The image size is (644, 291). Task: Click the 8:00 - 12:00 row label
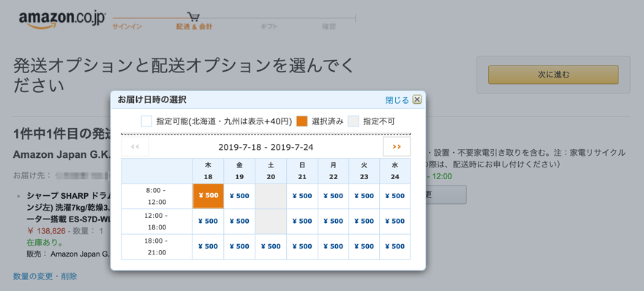(157, 196)
